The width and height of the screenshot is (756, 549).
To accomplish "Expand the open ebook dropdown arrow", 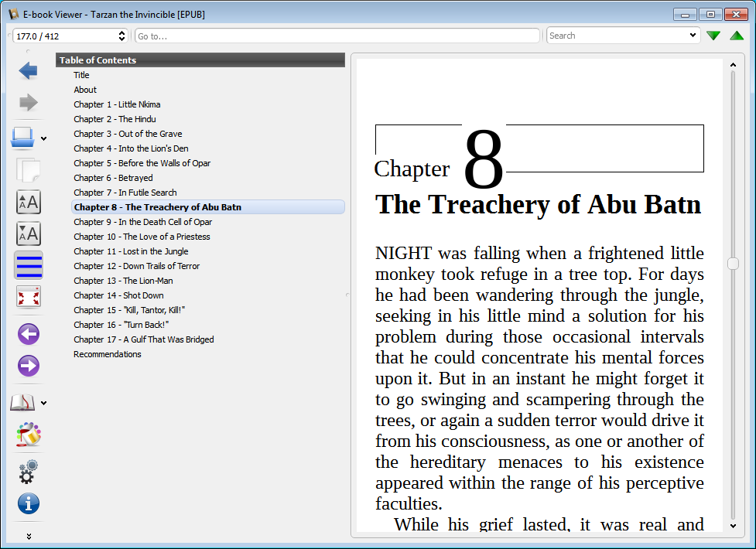I will (x=44, y=139).
